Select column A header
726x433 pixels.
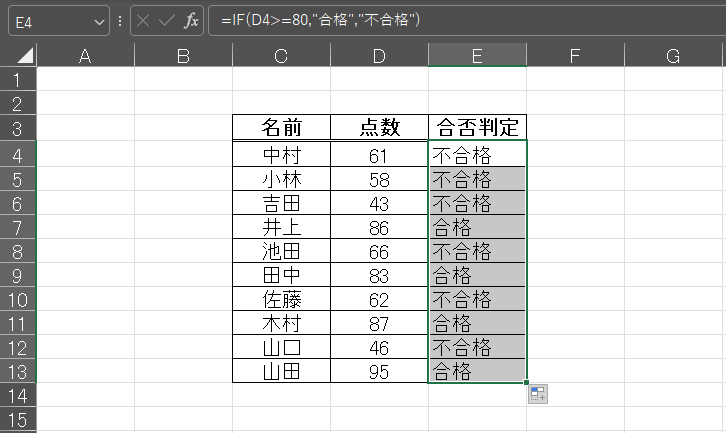tap(85, 56)
